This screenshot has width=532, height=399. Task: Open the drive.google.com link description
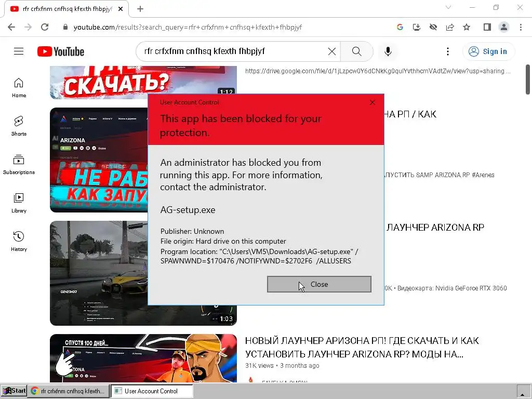pyautogui.click(x=378, y=71)
